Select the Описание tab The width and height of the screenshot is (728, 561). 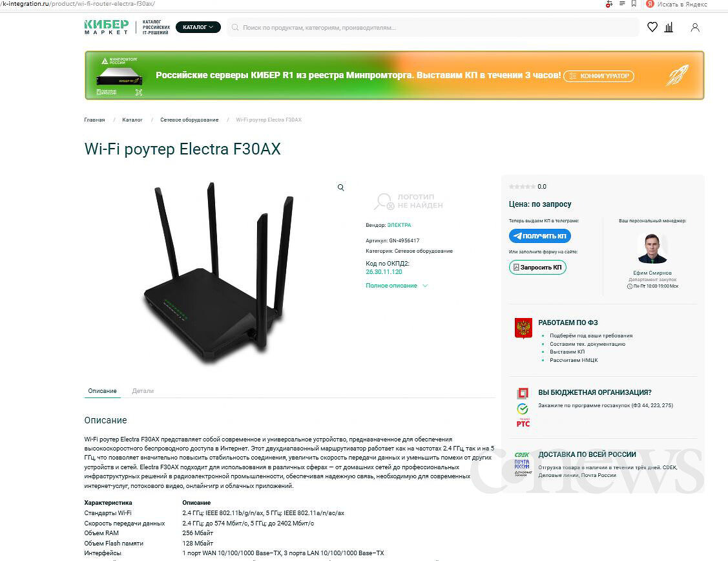pyautogui.click(x=103, y=391)
